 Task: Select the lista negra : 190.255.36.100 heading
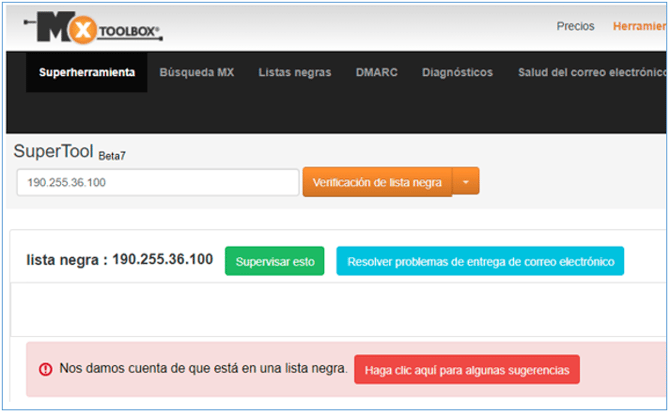pos(120,259)
